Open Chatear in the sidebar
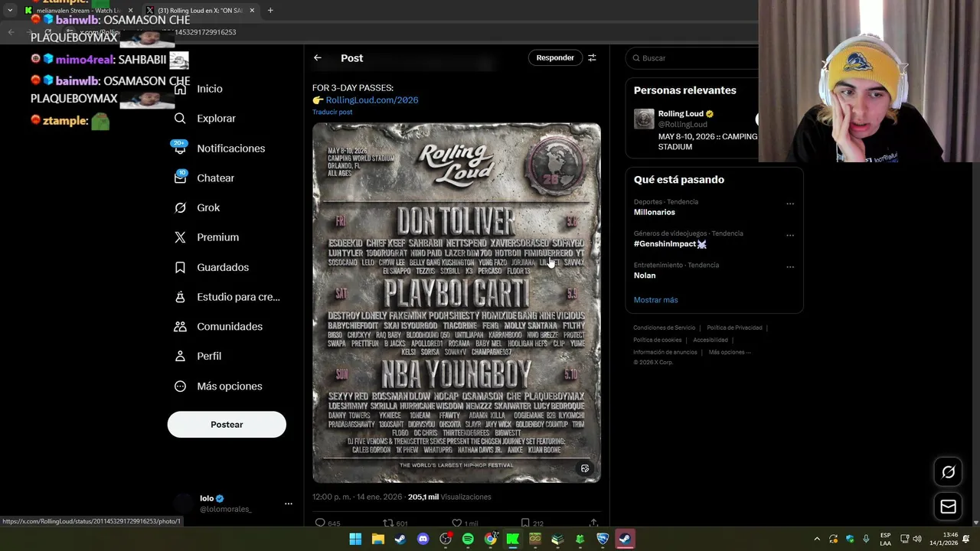Viewport: 980px width, 551px height. 215,178
